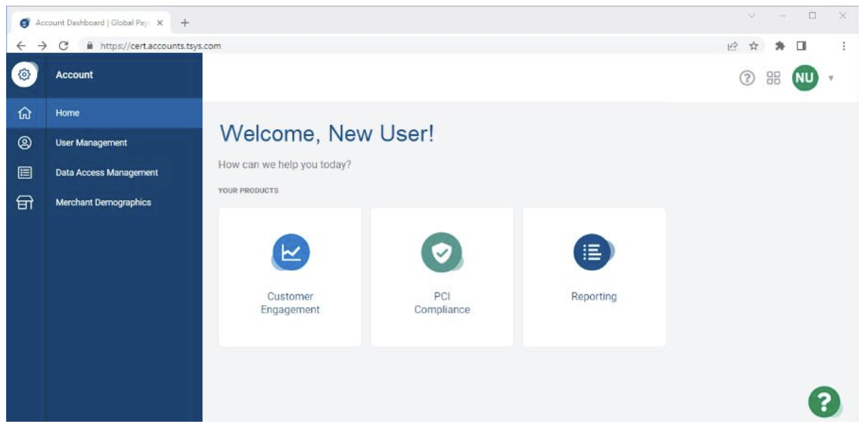Click the browser address bar URL
868x435 pixels.
(161, 46)
